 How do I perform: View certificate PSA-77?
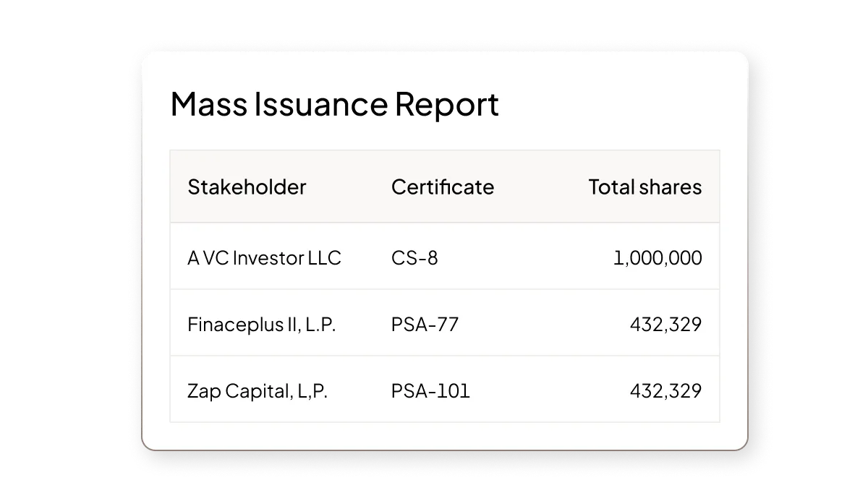(425, 324)
